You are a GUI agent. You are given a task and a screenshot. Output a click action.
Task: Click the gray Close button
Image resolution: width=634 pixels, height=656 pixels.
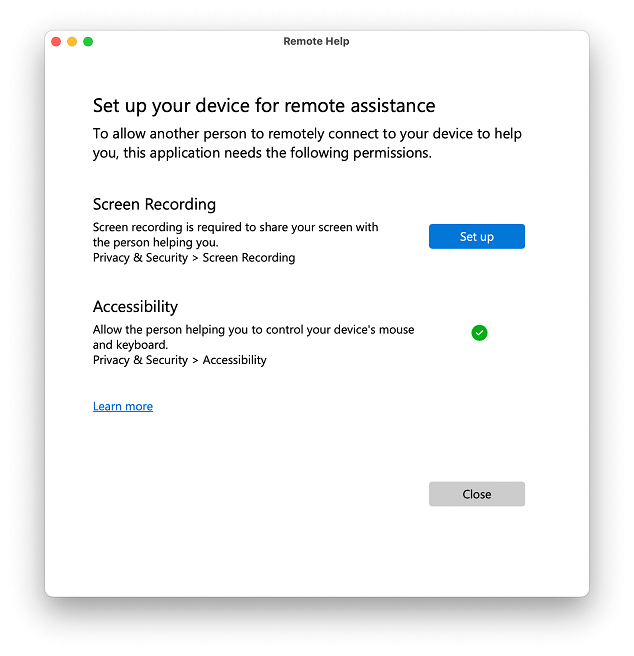pos(476,494)
